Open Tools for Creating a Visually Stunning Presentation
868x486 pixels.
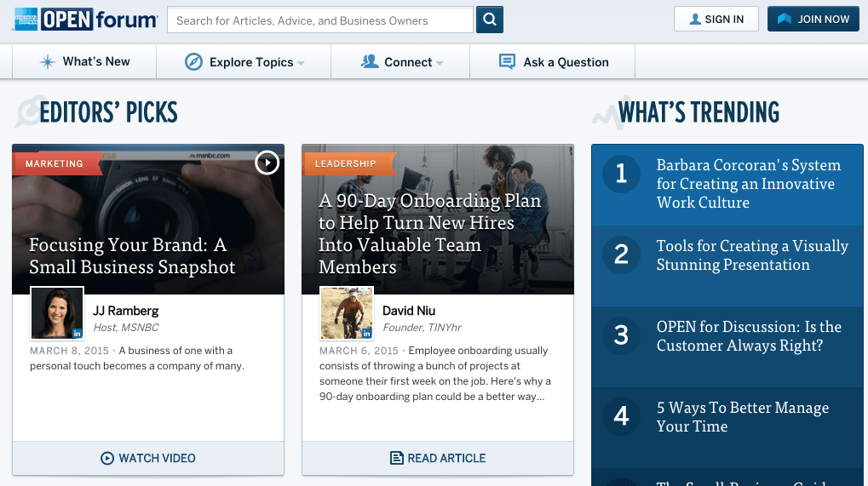click(752, 254)
